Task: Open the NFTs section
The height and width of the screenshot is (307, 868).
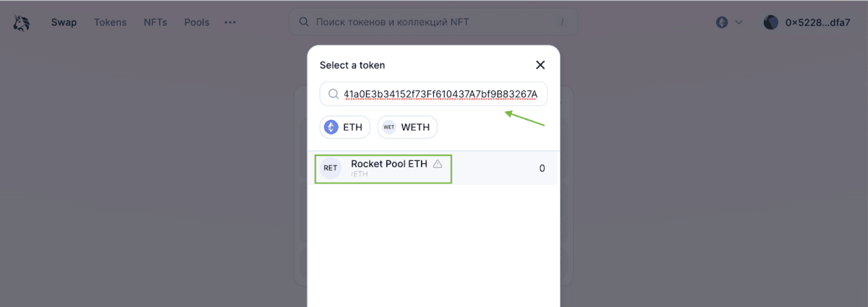Action: [x=155, y=22]
